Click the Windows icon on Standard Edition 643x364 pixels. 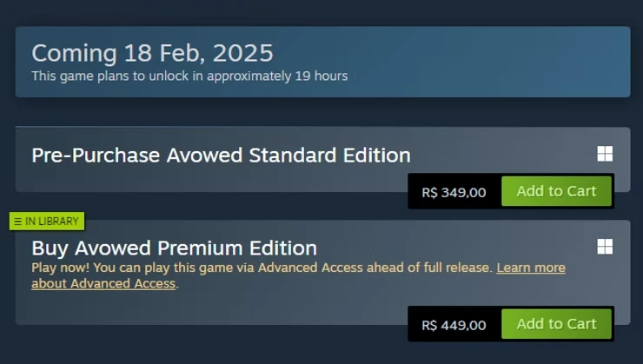point(605,154)
